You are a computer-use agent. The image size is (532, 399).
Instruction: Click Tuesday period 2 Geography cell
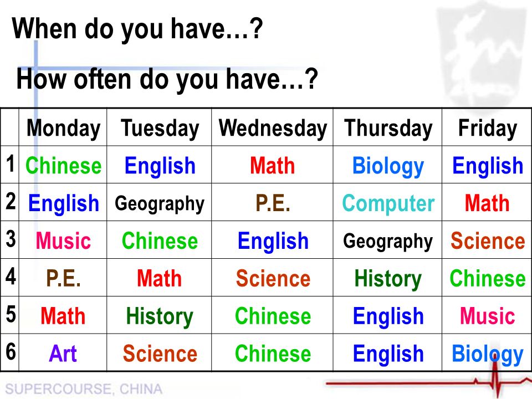pos(160,203)
